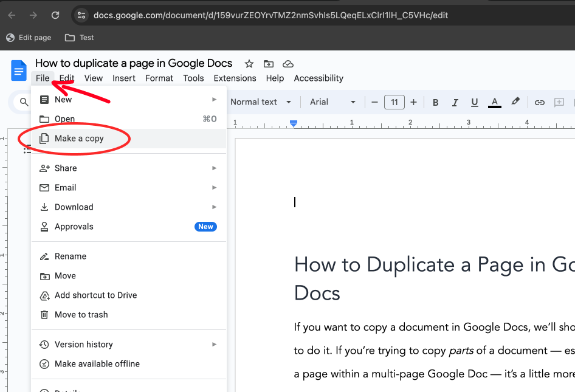Screen dimensions: 575x392
Task: Open the File menu
Action: coord(43,78)
